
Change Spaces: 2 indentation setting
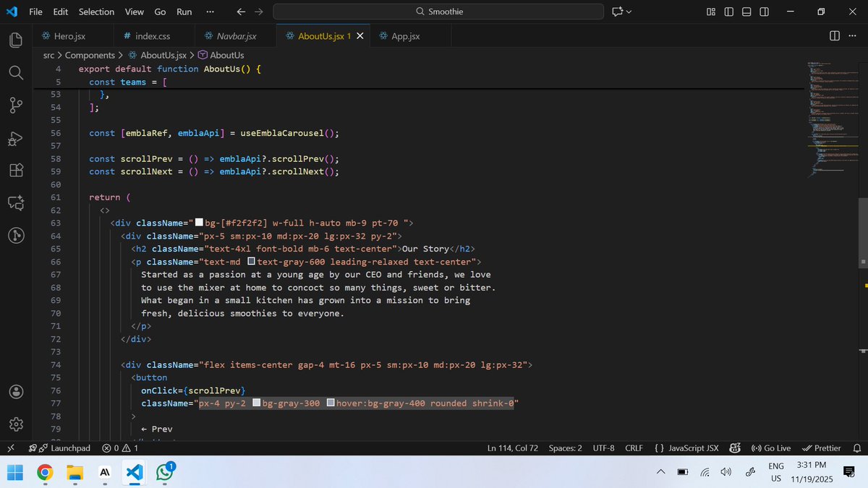[565, 448]
